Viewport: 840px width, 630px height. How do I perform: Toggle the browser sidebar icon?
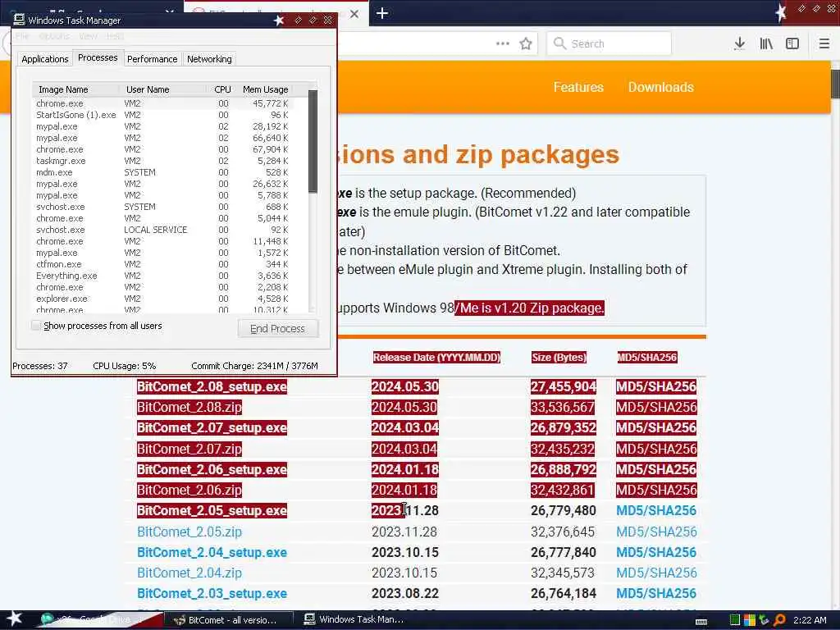click(792, 44)
